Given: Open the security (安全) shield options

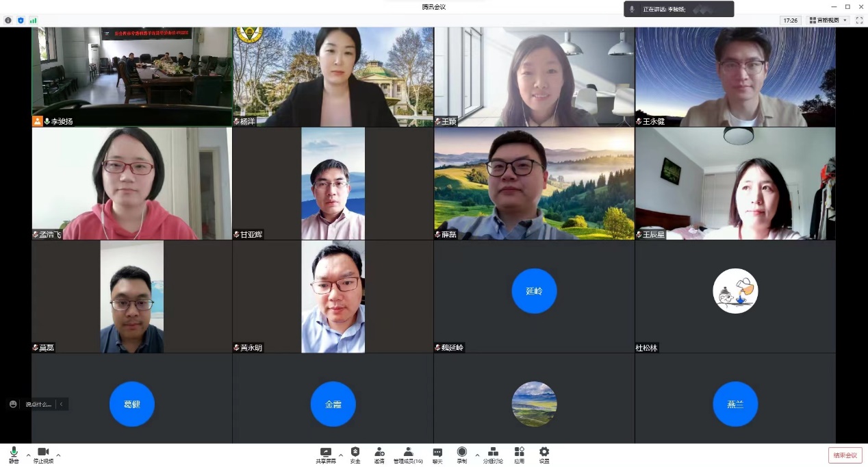Looking at the screenshot, I should pos(355,455).
